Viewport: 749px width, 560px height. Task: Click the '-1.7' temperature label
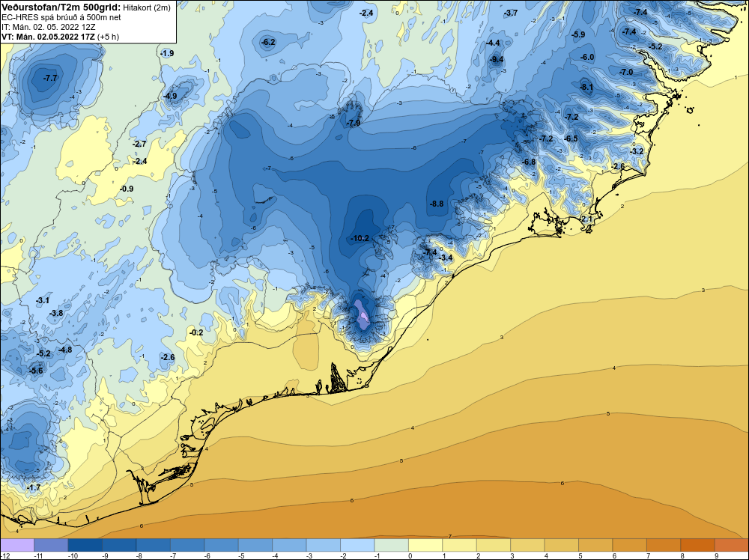point(34,488)
